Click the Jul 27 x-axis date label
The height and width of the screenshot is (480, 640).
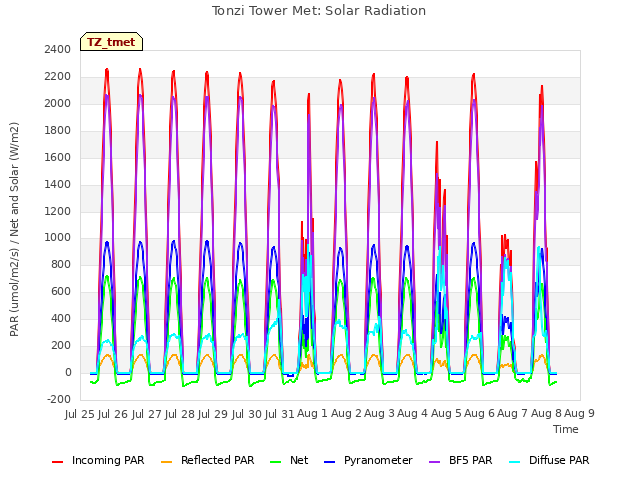tap(146, 414)
